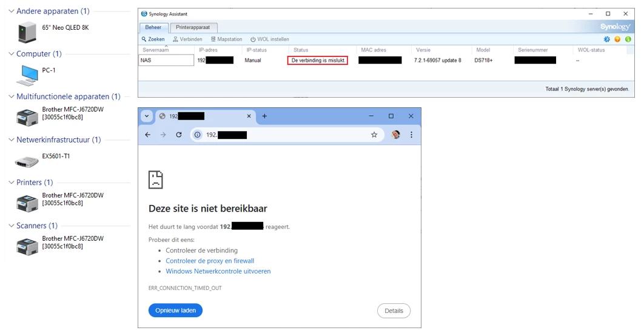The image size is (644, 336).
Task: Click the Opnieuw laden button
Action: [x=175, y=311]
